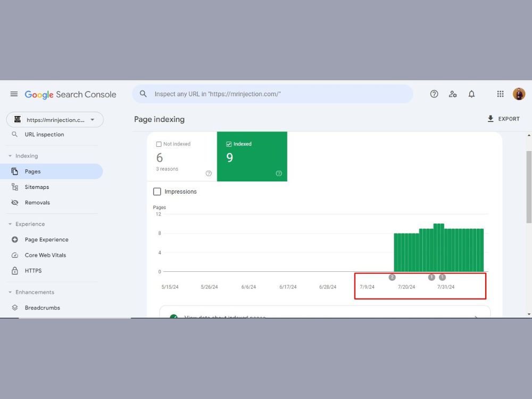The width and height of the screenshot is (532, 399).
Task: Click the vertical scrollbar thumb
Action: (x=529, y=187)
